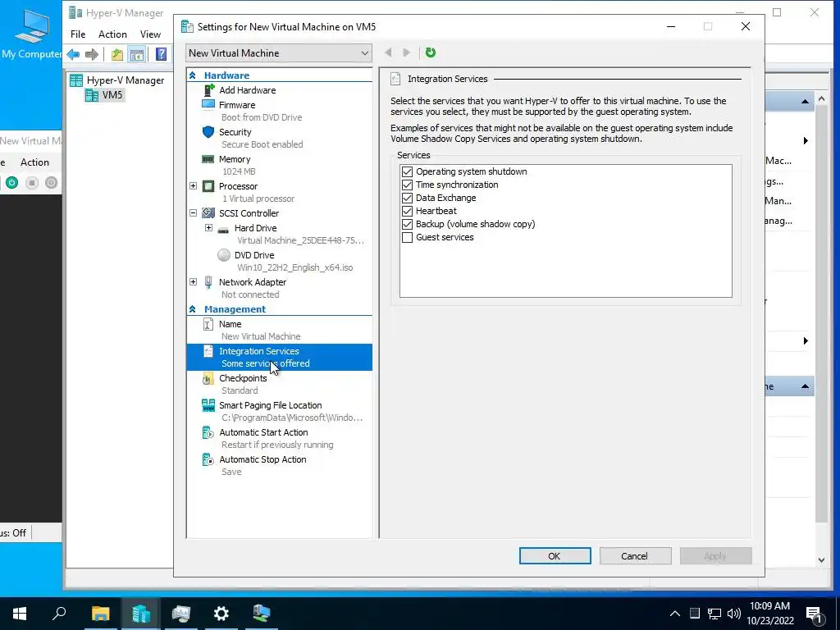Toggle the show/hide console tree icon

pyautogui.click(x=137, y=54)
